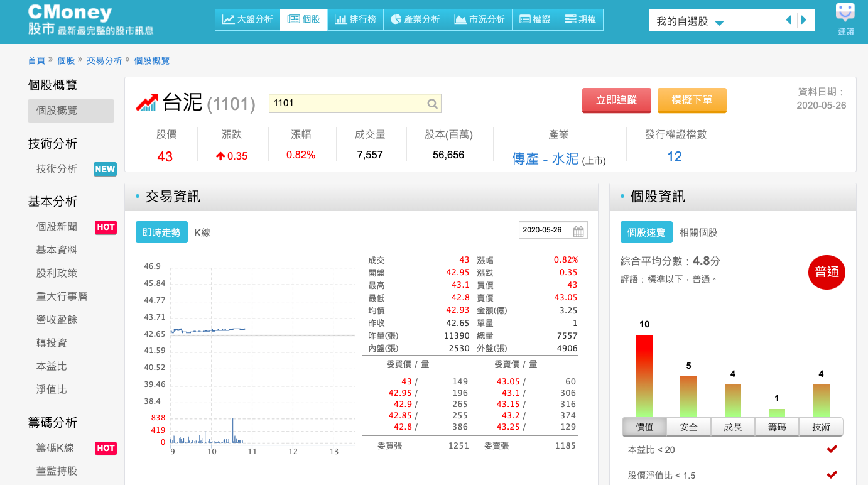Viewport: 868px width, 485px height.
Task: Click 籌碼 score bar showing 1
Action: (x=777, y=413)
